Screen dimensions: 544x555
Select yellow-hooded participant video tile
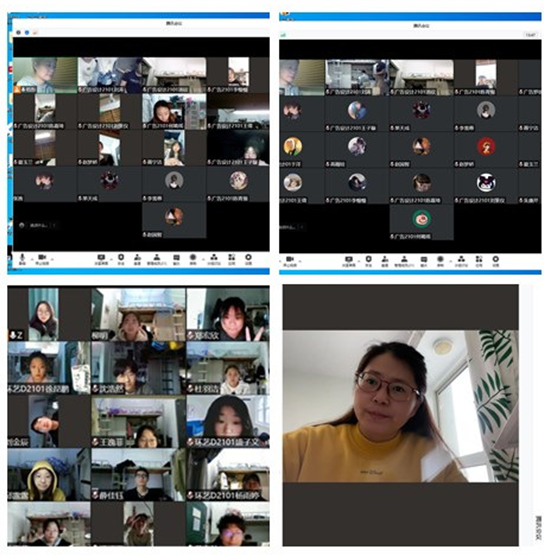click(49, 475)
